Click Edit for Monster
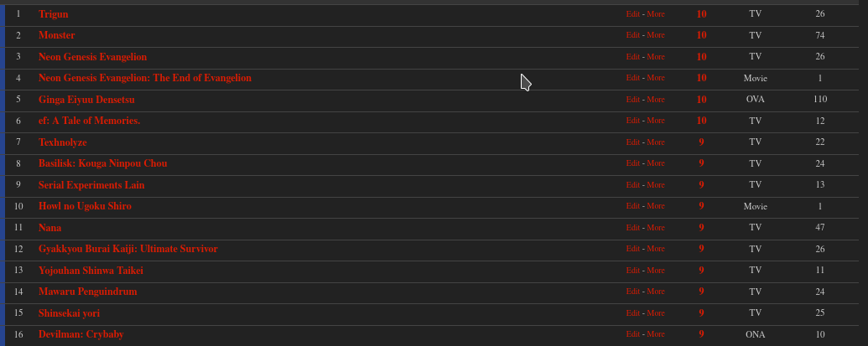Image resolution: width=868 pixels, height=346 pixels. click(632, 35)
